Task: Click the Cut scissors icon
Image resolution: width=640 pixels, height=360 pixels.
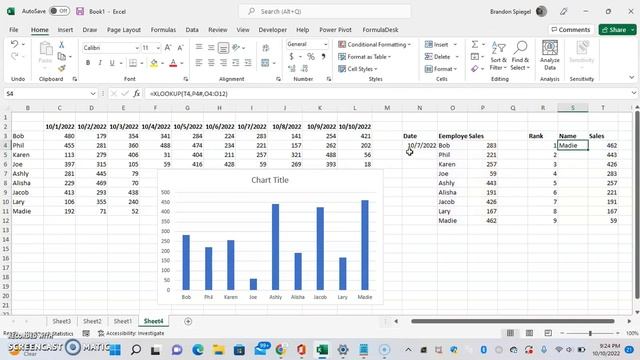Action: [x=62, y=44]
